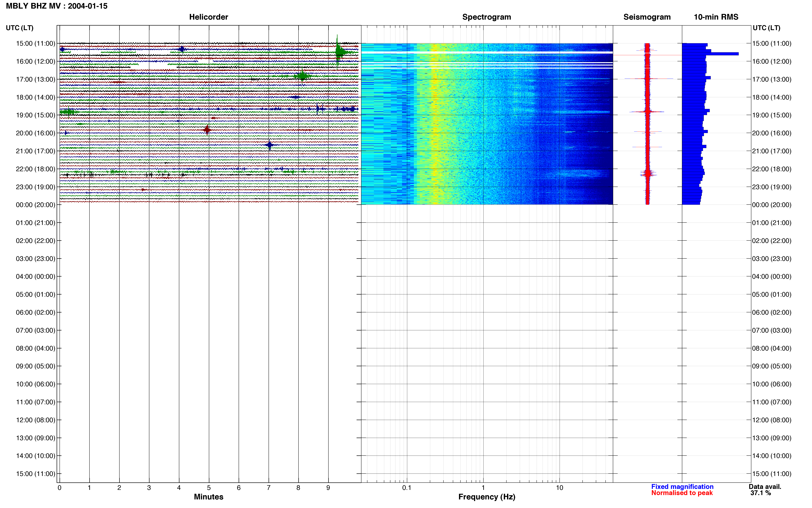Click the right axis label 21:00 (17:00)

[772, 151]
